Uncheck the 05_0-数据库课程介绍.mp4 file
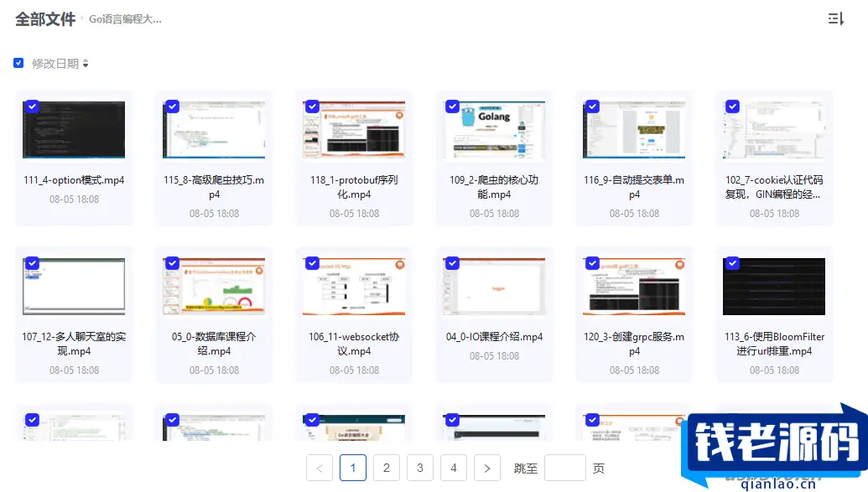Screen dimensions: 868x492 click(172, 263)
